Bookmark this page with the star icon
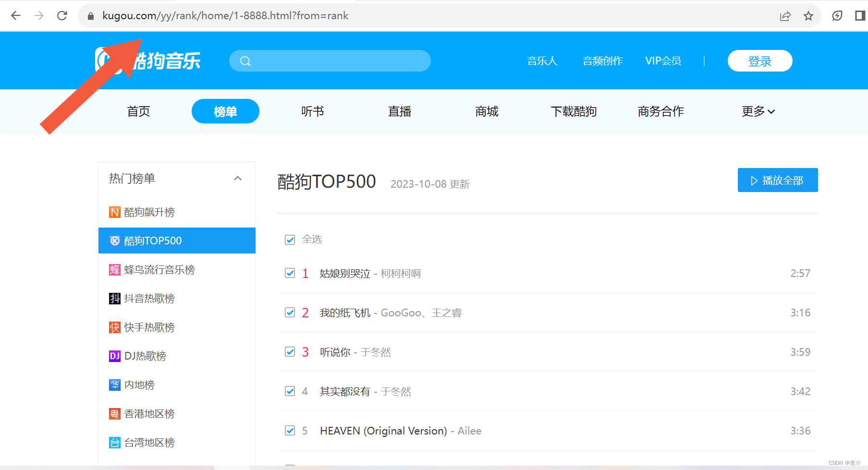This screenshot has width=868, height=470. pyautogui.click(x=808, y=16)
